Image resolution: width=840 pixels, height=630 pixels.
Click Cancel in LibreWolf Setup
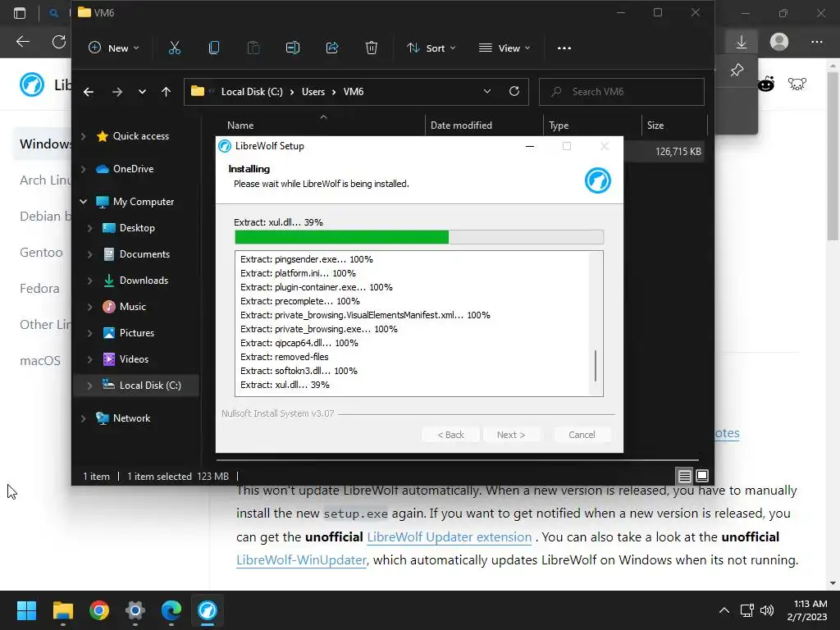[582, 435]
